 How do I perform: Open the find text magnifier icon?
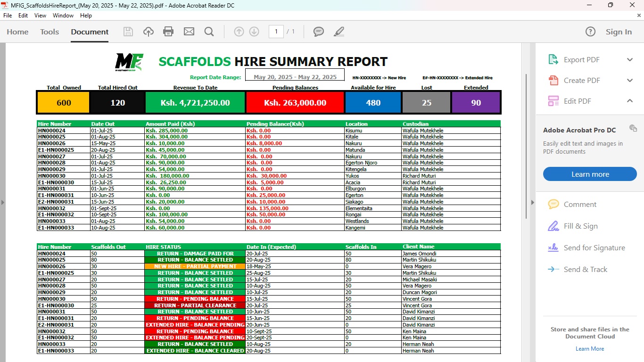(209, 32)
